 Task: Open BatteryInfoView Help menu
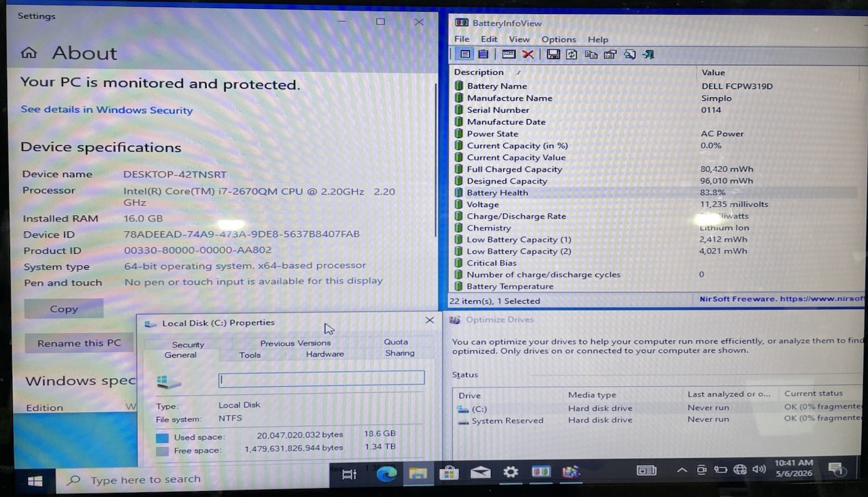(x=598, y=40)
